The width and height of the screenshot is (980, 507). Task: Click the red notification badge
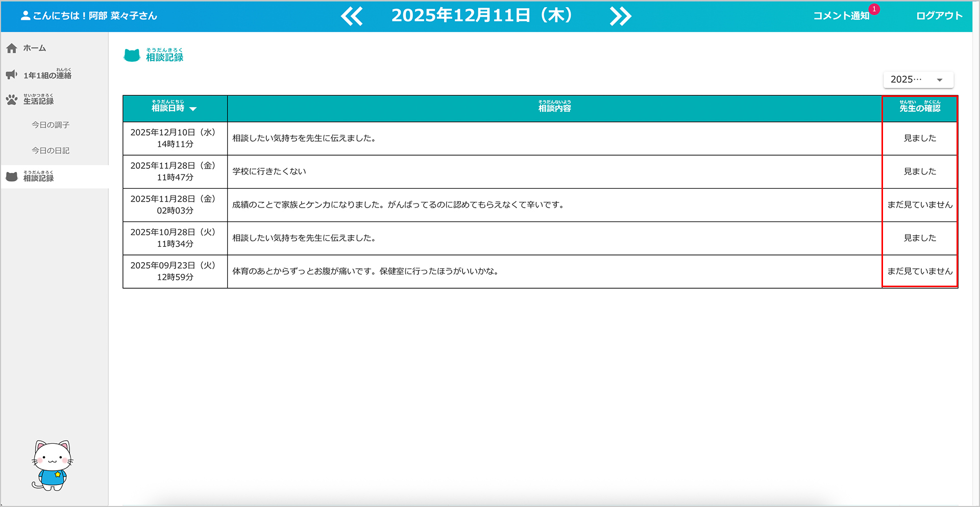click(874, 9)
